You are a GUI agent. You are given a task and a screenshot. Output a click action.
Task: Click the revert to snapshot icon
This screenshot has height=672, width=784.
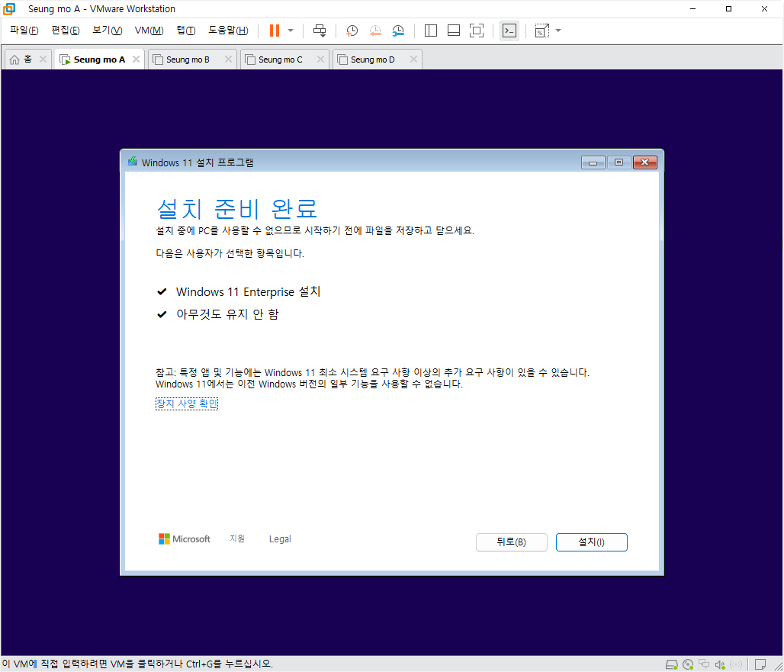tap(375, 31)
